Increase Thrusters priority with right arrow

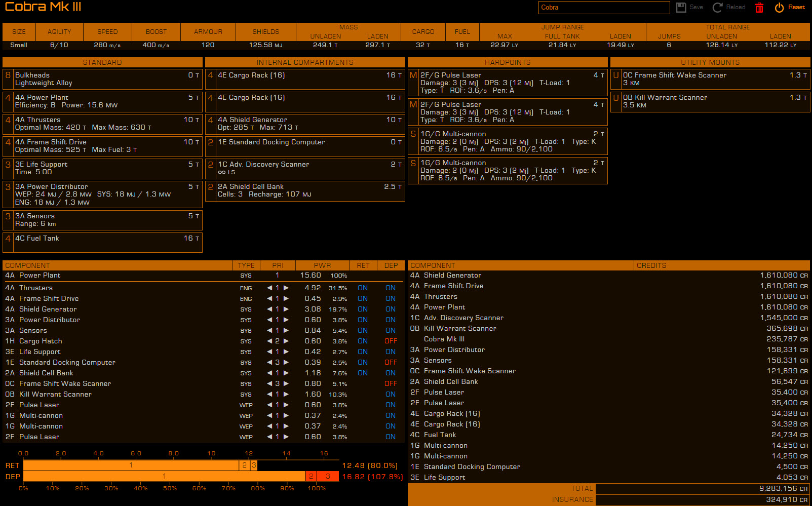coord(286,288)
